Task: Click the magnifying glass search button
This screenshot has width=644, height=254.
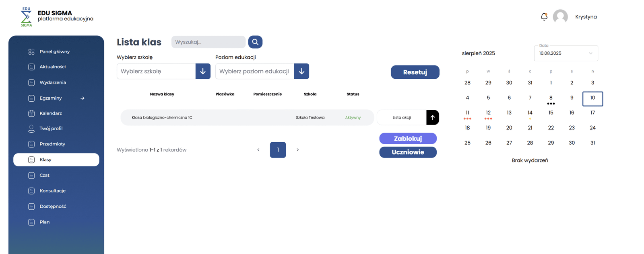Action: [x=255, y=42]
